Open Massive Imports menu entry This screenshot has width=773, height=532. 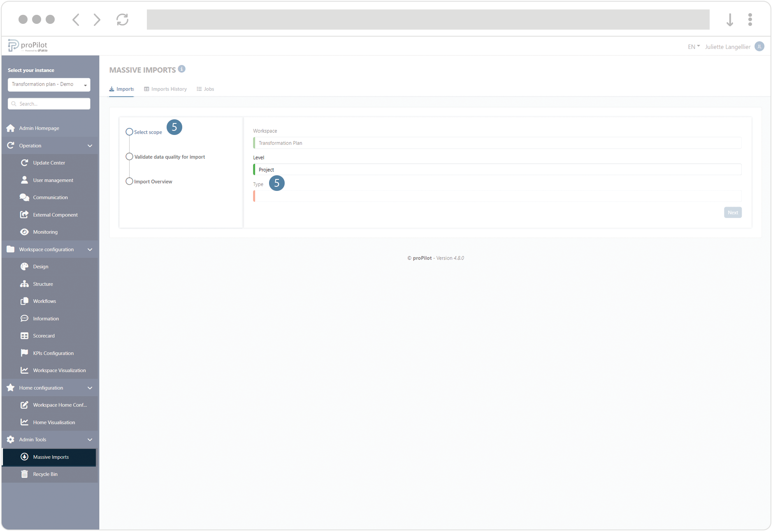click(x=49, y=457)
